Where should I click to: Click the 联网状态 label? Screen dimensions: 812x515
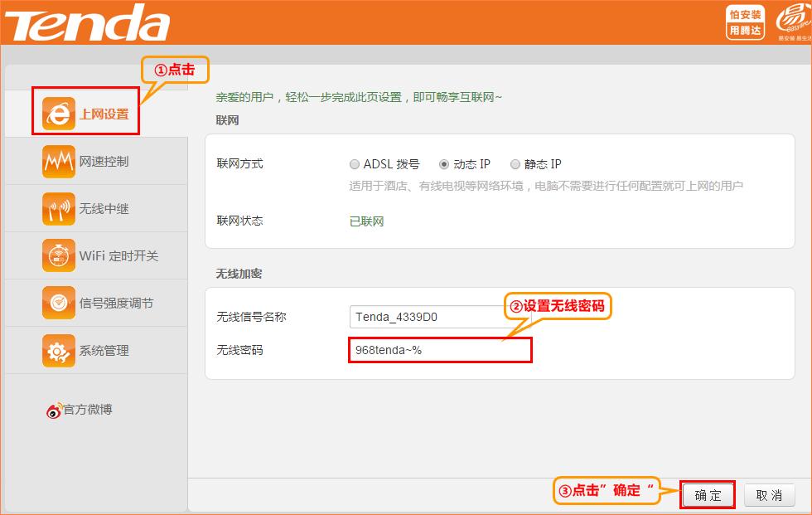click(x=239, y=221)
